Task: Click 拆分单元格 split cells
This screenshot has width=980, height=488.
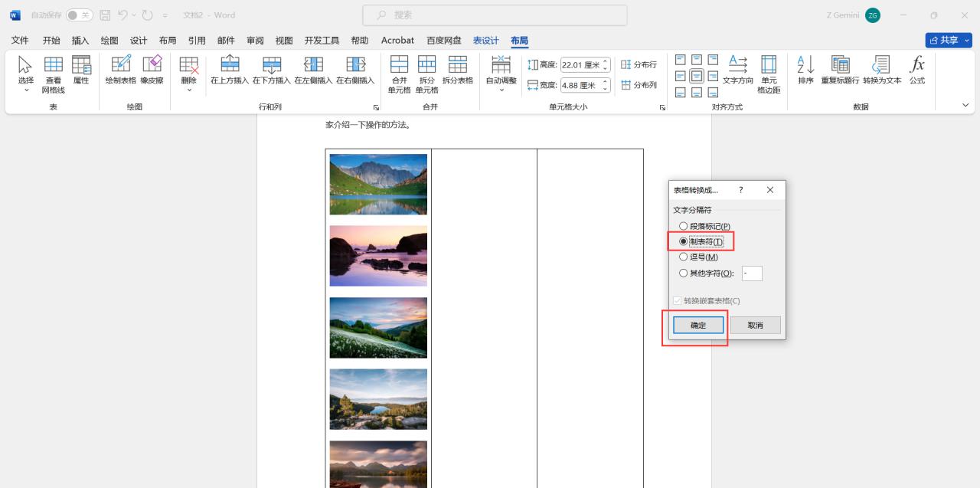Action: click(x=427, y=74)
